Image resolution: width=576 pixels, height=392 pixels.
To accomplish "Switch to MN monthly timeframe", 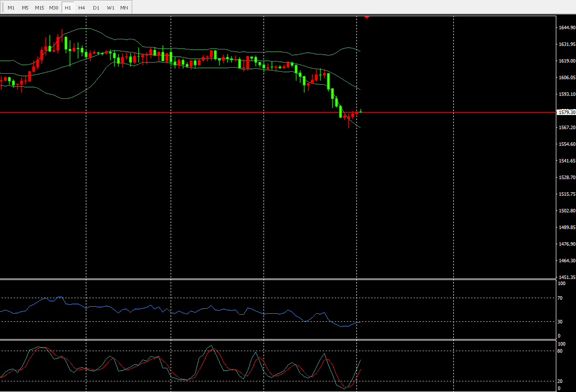I will pos(124,8).
